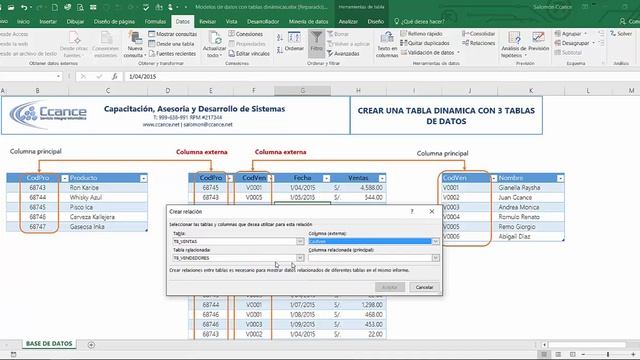
Task: Open the Producto column filter dropdown
Action: tap(143, 178)
